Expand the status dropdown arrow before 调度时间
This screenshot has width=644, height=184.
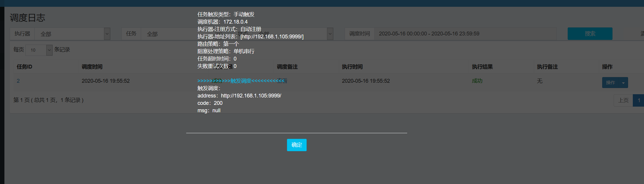pyautogui.click(x=330, y=34)
